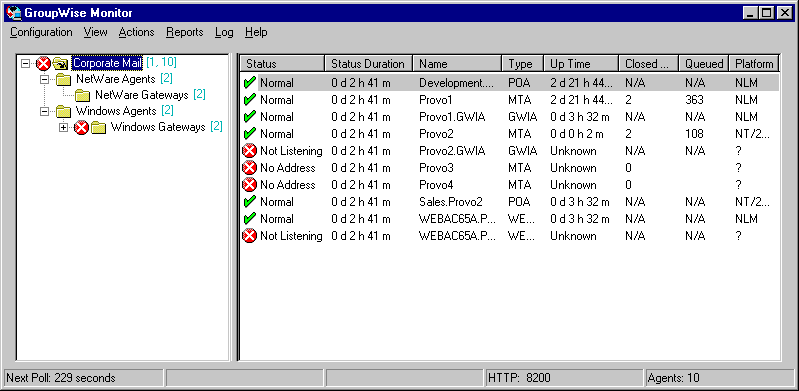
Task: Select the Provo2.GWIA agent name
Action: pos(452,151)
